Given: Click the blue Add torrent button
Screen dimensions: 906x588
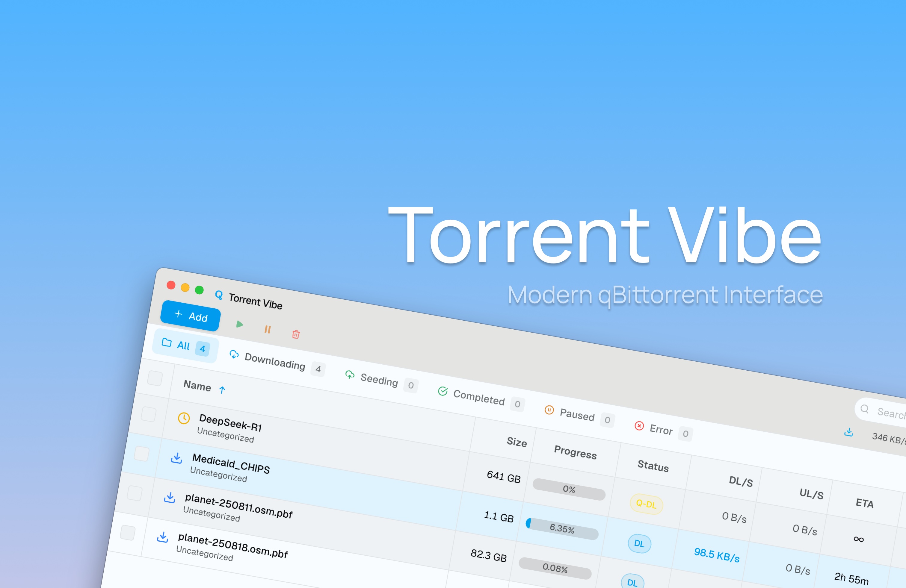Looking at the screenshot, I should pos(190,316).
